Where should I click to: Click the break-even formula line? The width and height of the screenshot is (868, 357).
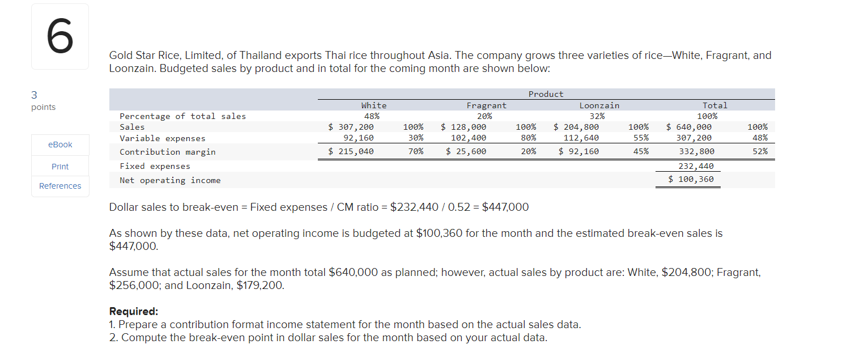tap(318, 207)
